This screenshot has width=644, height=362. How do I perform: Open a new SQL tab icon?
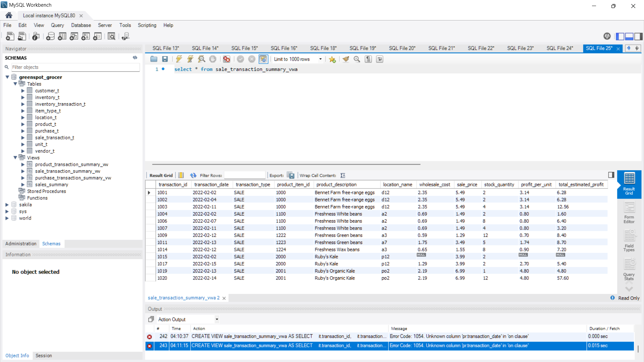click(x=10, y=36)
